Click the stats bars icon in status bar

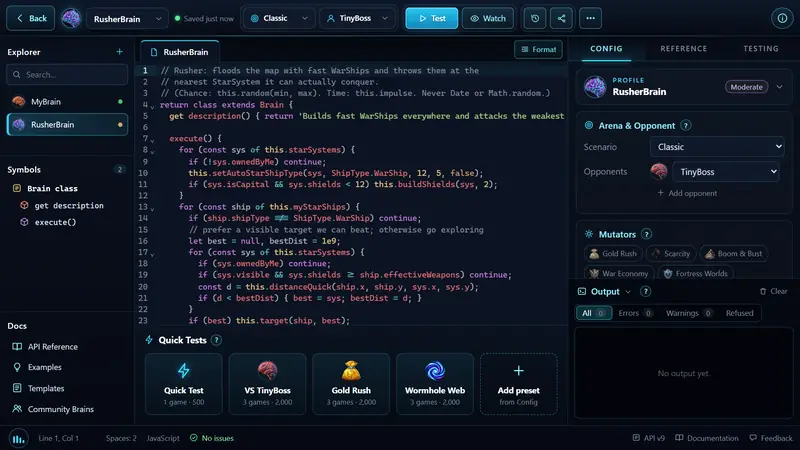[18, 438]
